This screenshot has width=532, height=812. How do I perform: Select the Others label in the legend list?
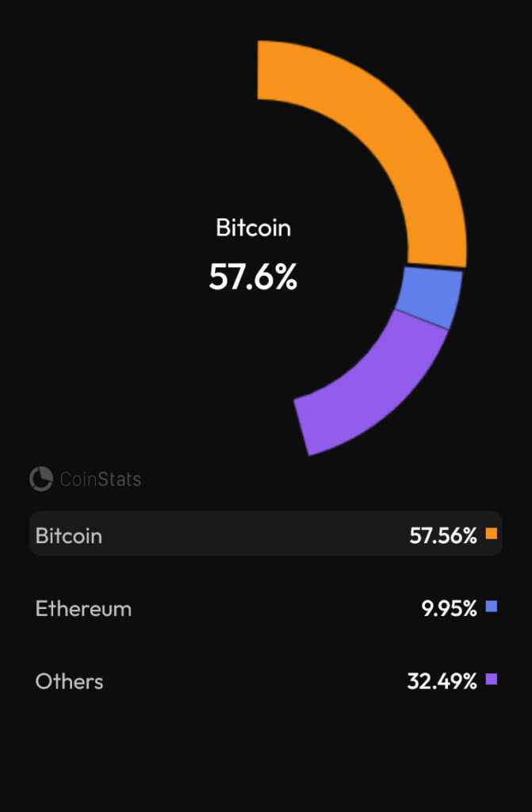(x=69, y=681)
